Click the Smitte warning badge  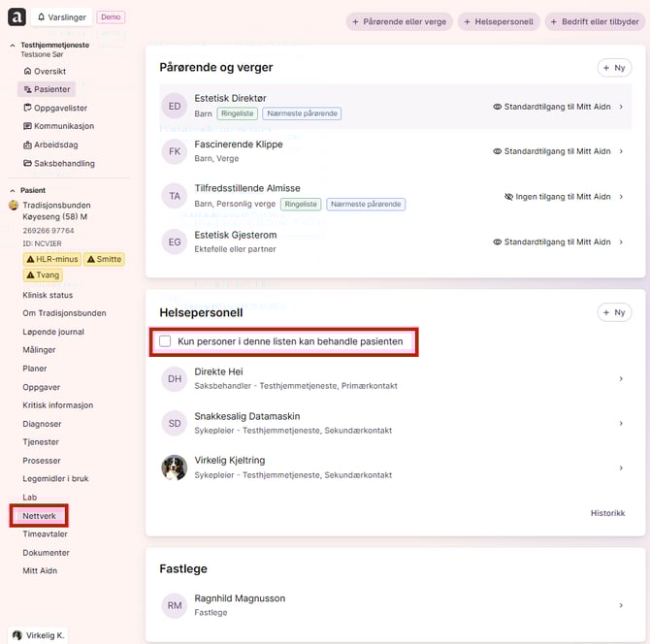104,259
